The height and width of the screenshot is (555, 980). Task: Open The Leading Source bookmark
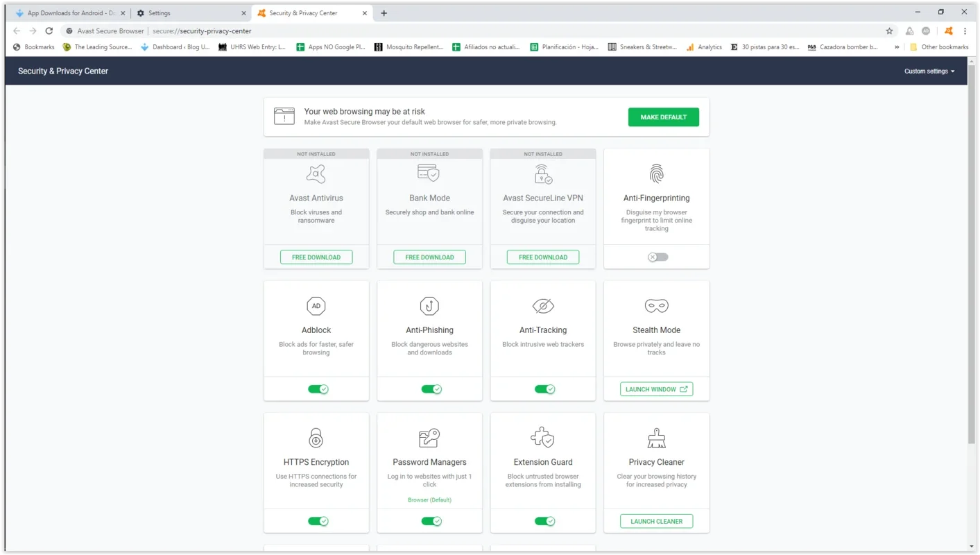(97, 47)
